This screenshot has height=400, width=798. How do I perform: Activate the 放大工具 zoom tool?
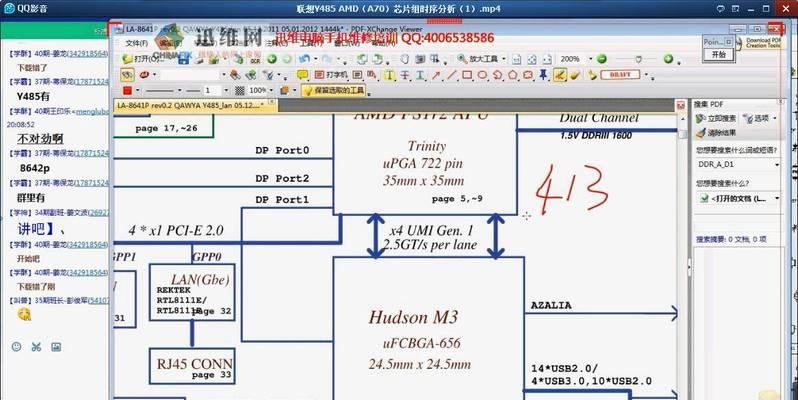coord(477,59)
